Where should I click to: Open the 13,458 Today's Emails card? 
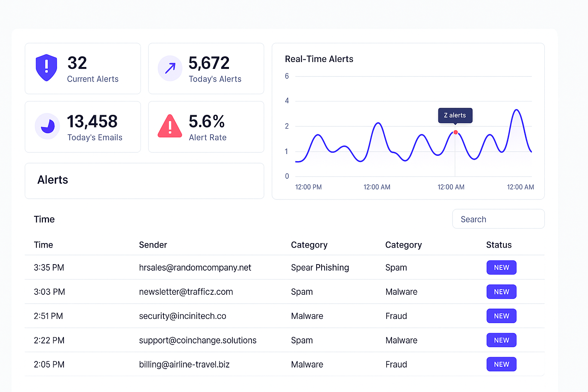click(83, 127)
